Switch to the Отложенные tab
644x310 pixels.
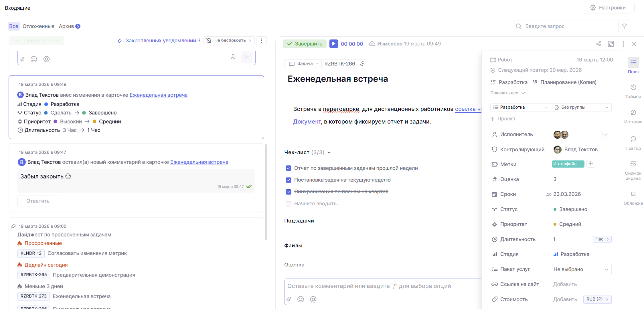38,26
